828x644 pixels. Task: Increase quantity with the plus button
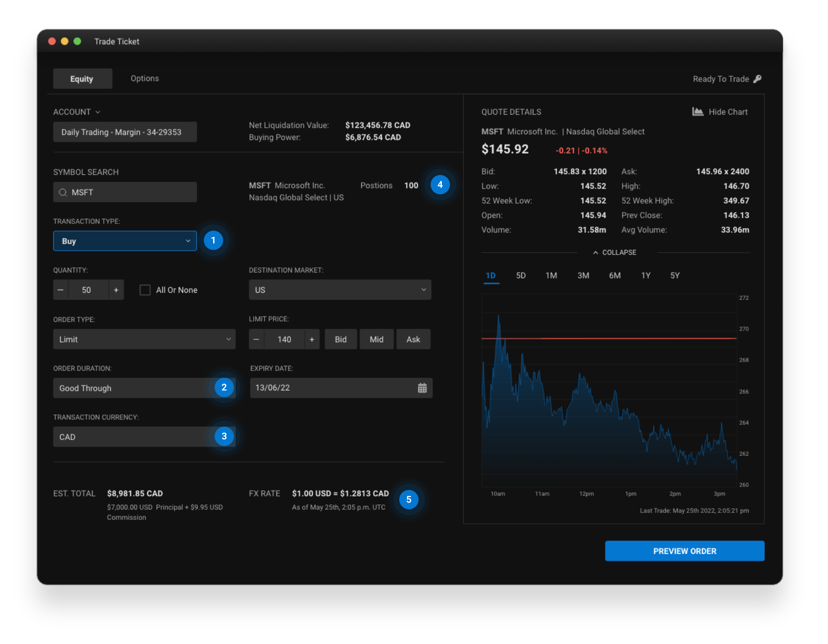click(116, 290)
